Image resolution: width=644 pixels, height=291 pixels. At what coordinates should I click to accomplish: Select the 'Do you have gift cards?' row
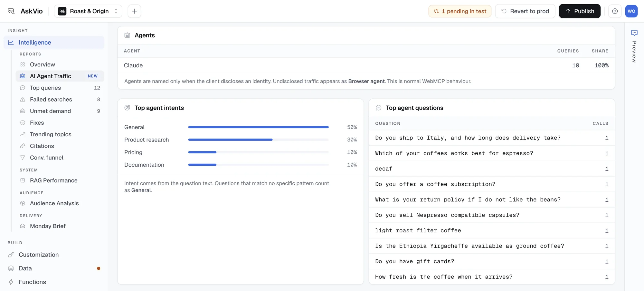492,262
